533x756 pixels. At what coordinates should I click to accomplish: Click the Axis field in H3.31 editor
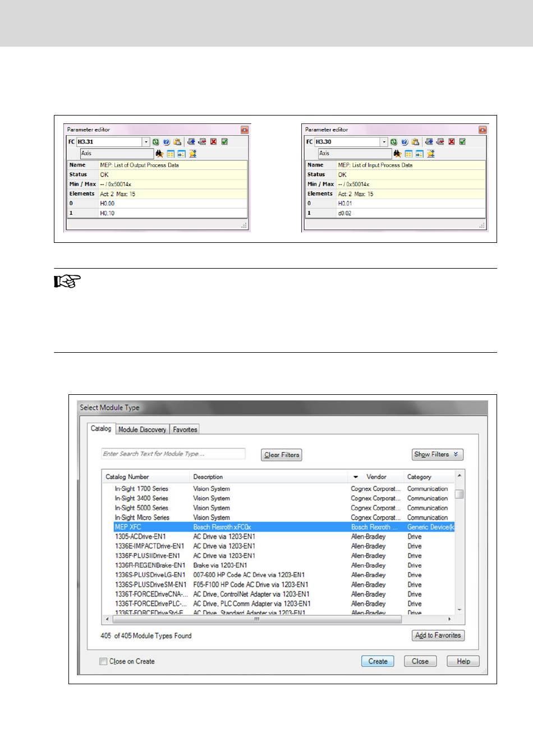click(116, 154)
